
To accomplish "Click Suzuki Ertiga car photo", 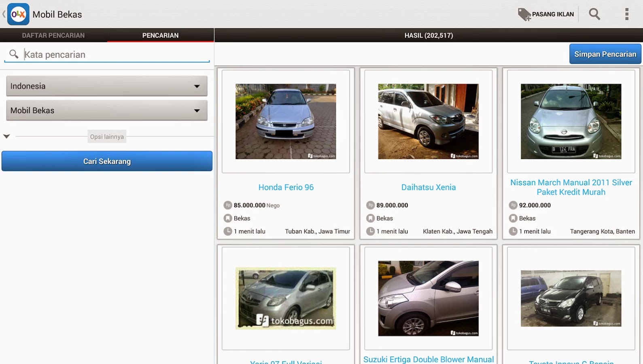I will pyautogui.click(x=428, y=298).
